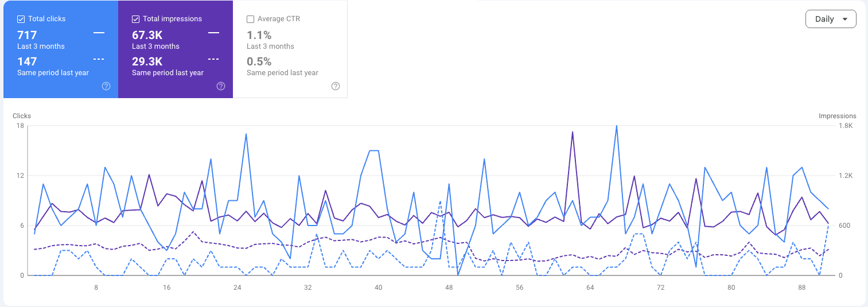Click the Clicks axis label
The height and width of the screenshot is (307, 868).
point(22,116)
